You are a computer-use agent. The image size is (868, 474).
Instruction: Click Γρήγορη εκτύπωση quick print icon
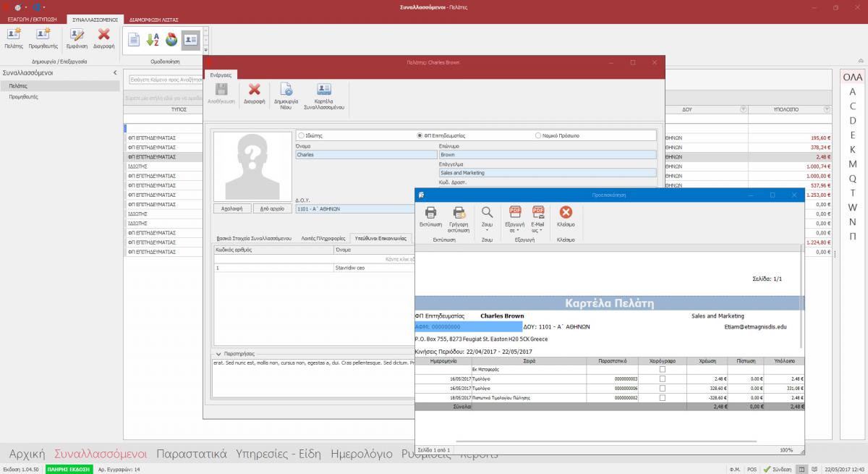[x=459, y=212]
